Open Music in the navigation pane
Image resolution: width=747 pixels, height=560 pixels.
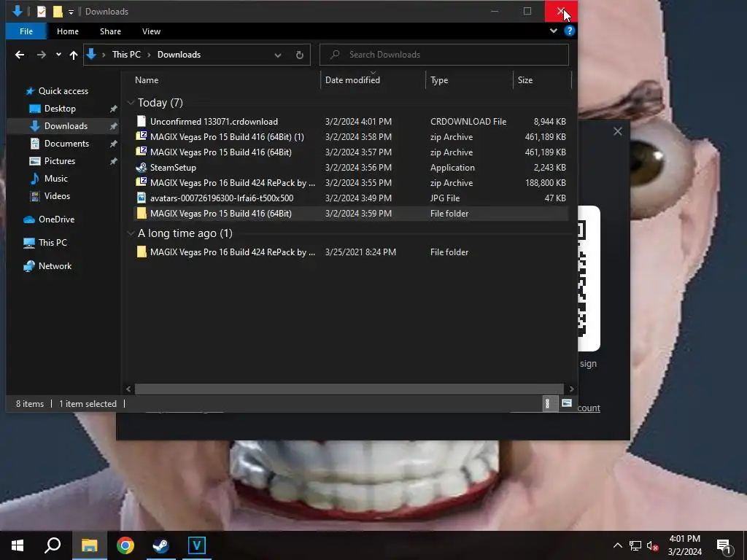point(55,179)
